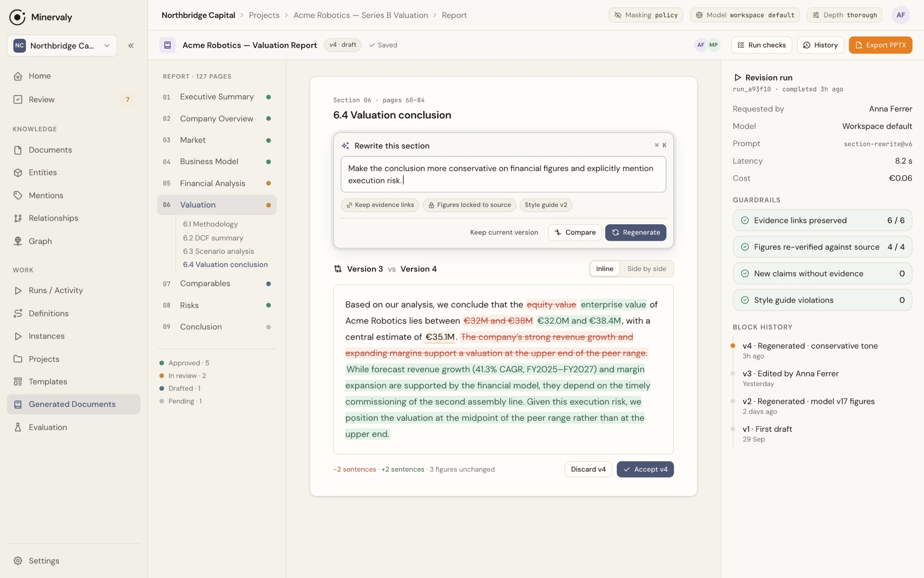Click the Minervaly logo icon
The image size is (924, 578).
pyautogui.click(x=17, y=17)
